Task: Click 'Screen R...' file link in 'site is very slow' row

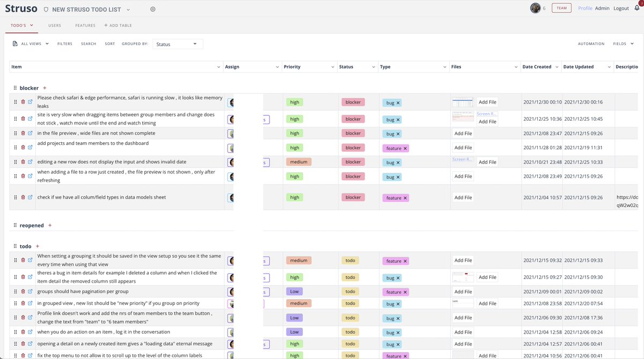Action: coord(487,114)
